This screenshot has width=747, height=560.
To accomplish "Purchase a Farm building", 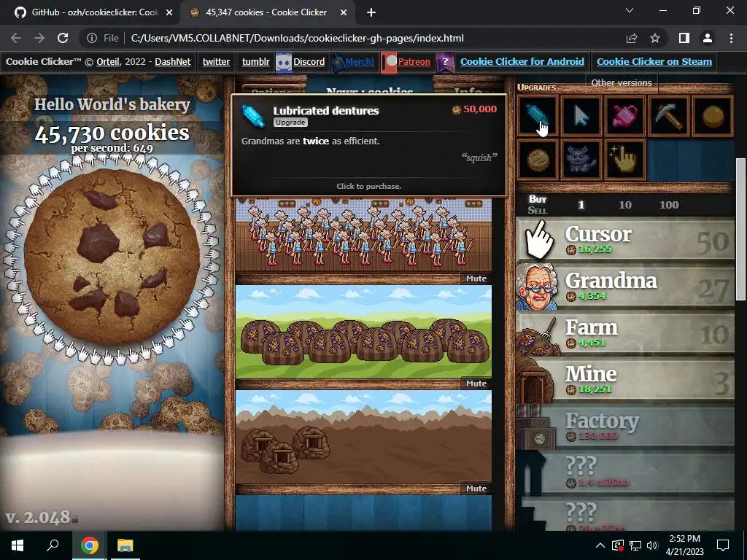I will [625, 334].
